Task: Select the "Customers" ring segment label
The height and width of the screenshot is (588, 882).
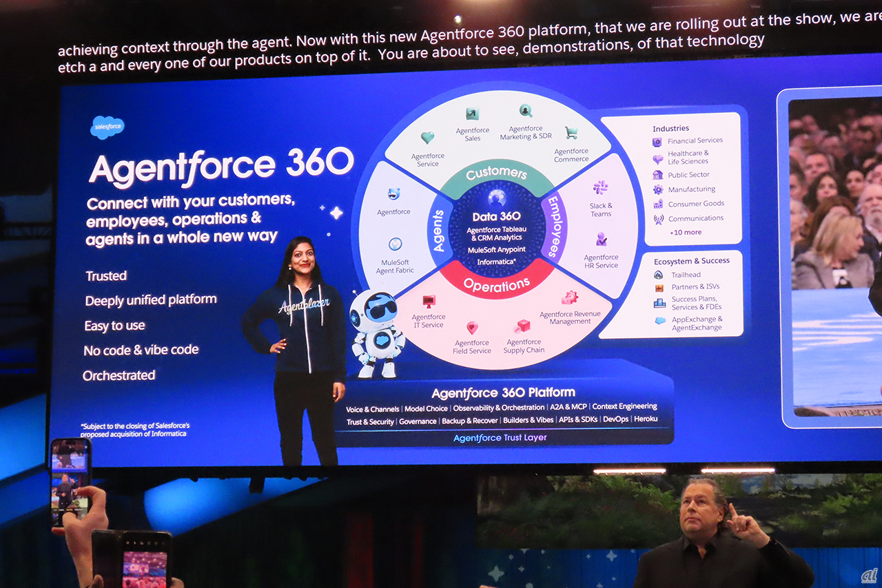Action: (x=496, y=173)
